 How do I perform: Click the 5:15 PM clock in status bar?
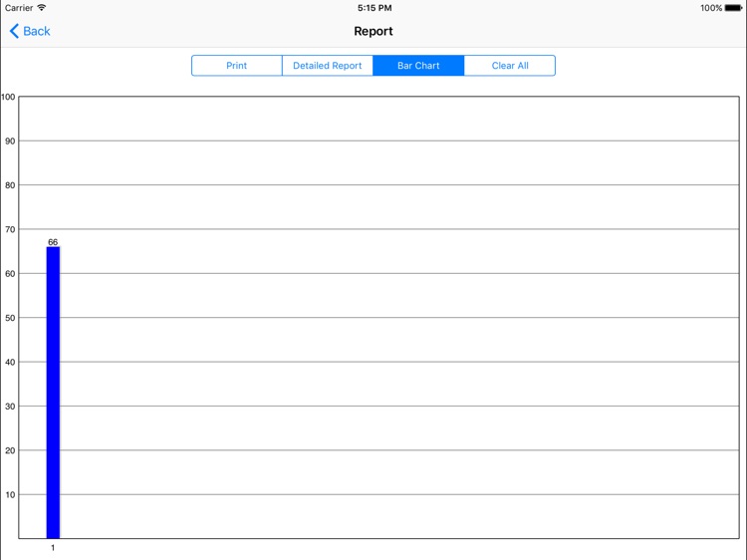pos(374,8)
